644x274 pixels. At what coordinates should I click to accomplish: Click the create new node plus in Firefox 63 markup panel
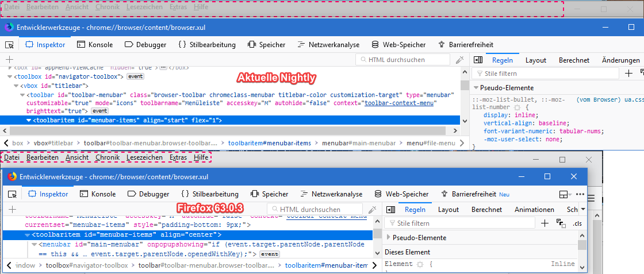coord(12,209)
